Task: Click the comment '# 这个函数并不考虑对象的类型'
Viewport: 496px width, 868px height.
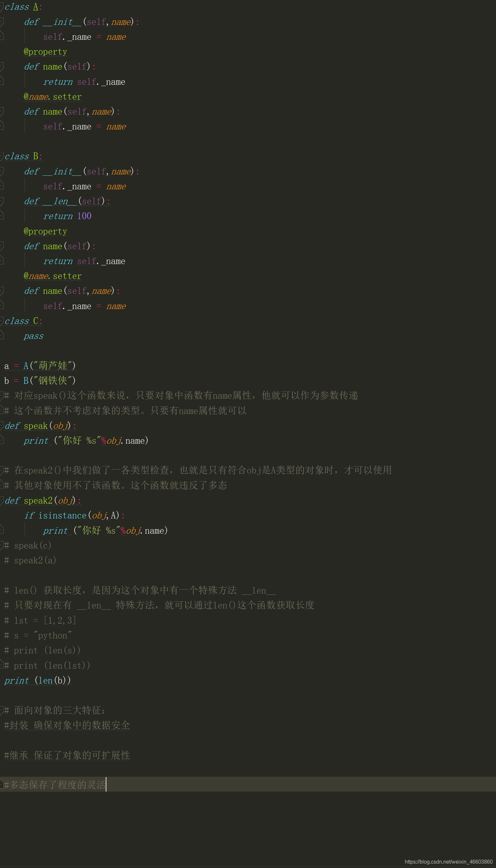Action: tap(125, 410)
